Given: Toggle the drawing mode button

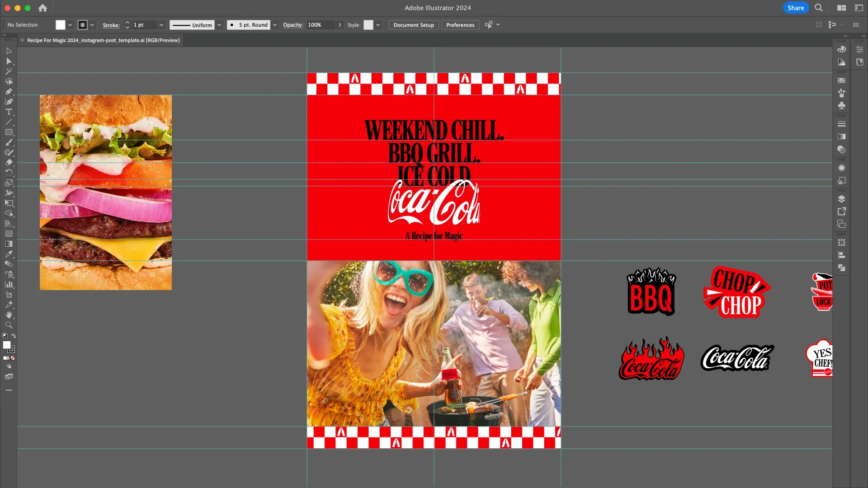Looking at the screenshot, I should [x=9, y=366].
